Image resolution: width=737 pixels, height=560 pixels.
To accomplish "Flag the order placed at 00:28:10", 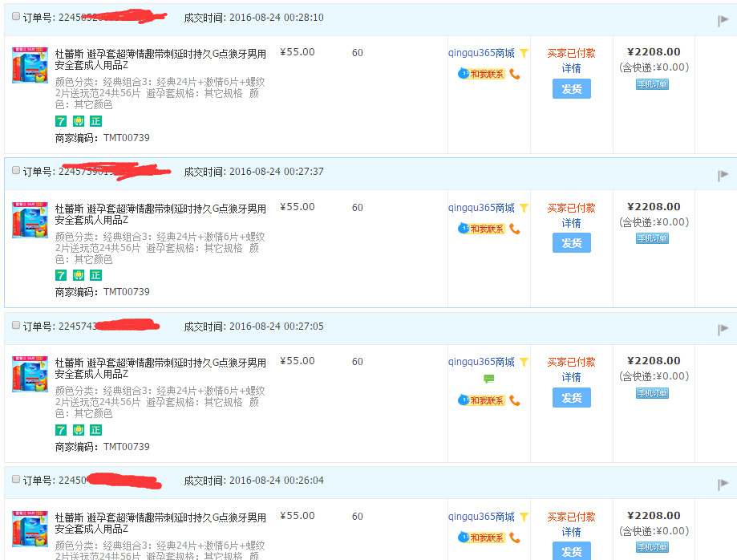I will tap(723, 21).
